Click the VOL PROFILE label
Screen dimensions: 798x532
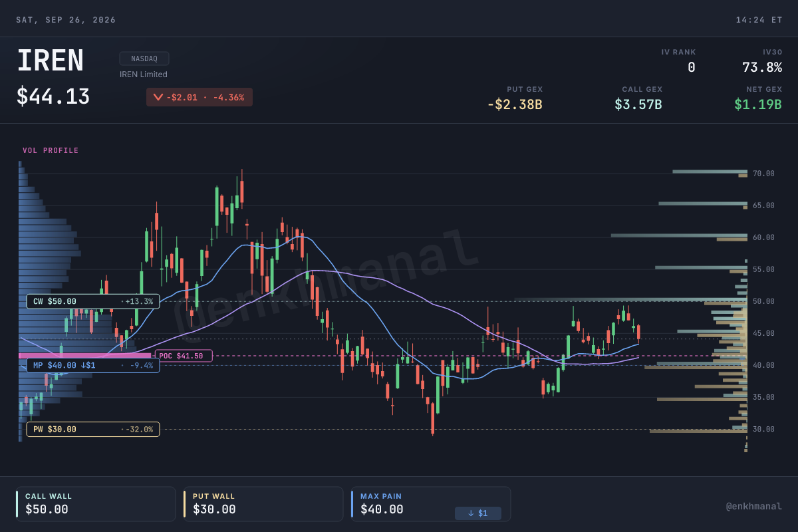[51, 151]
